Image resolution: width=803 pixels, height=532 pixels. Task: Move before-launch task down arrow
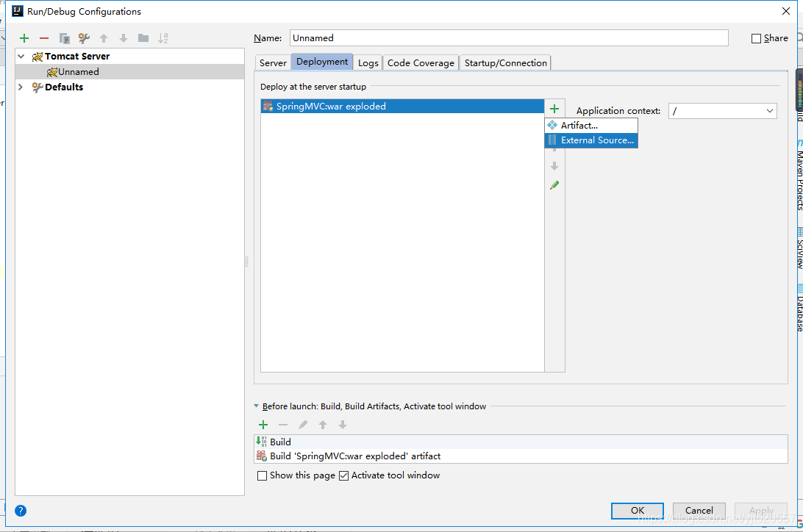tap(343, 425)
